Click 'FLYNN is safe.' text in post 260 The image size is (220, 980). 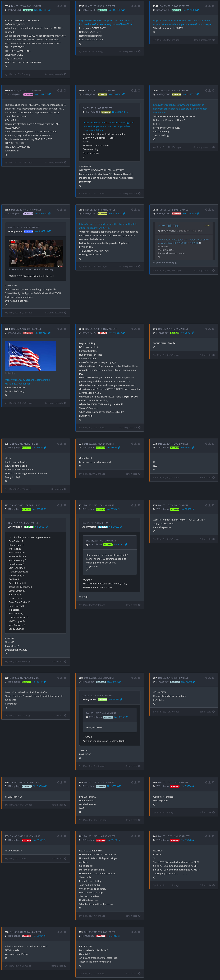point(12,950)
